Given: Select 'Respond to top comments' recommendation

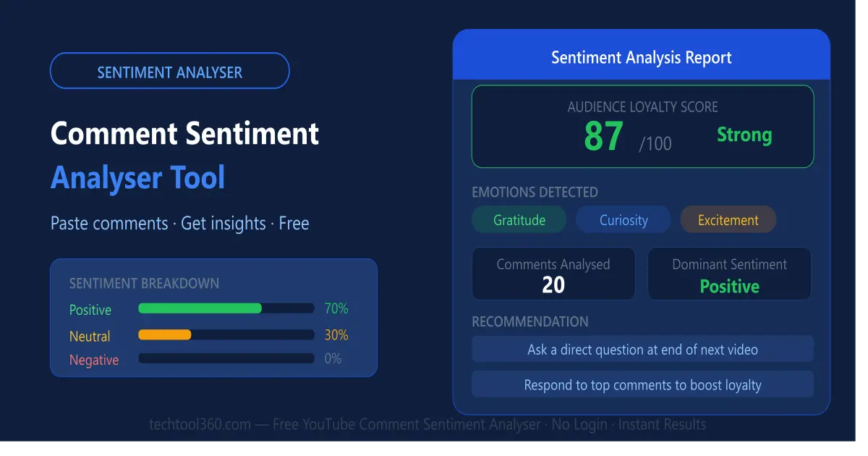Looking at the screenshot, I should coord(642,384).
